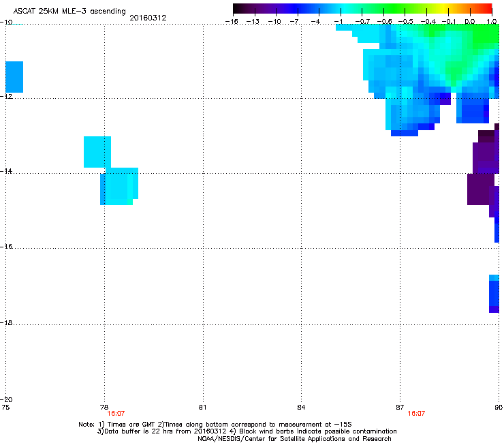Click the -13 value on color scale
The image size is (504, 443).
pyautogui.click(x=253, y=22)
